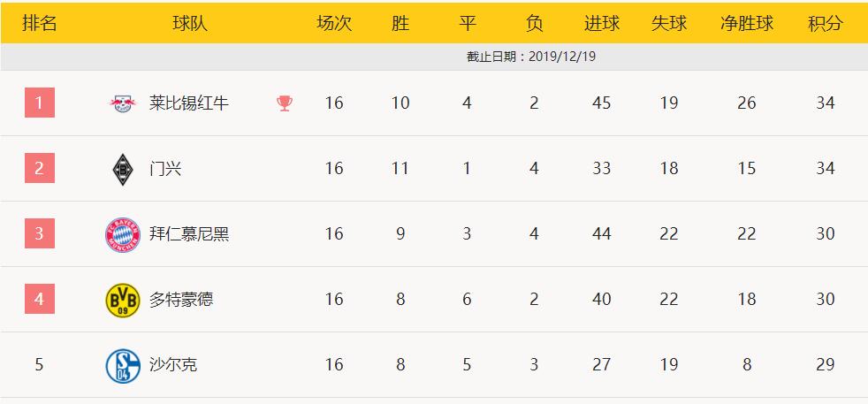The height and width of the screenshot is (404, 868).
Task: Click the 场次 column header
Action: [334, 23]
